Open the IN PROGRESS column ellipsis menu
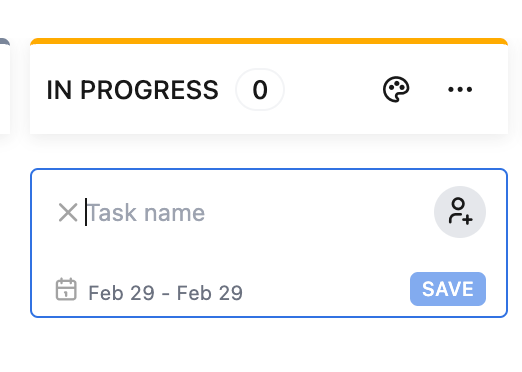The image size is (522, 372). click(x=460, y=89)
